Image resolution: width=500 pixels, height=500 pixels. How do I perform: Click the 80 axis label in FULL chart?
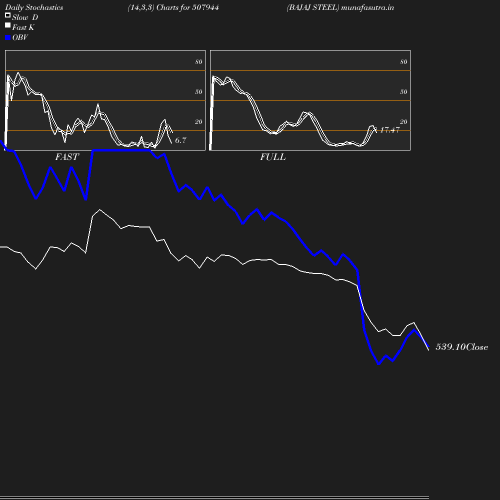[x=404, y=62]
